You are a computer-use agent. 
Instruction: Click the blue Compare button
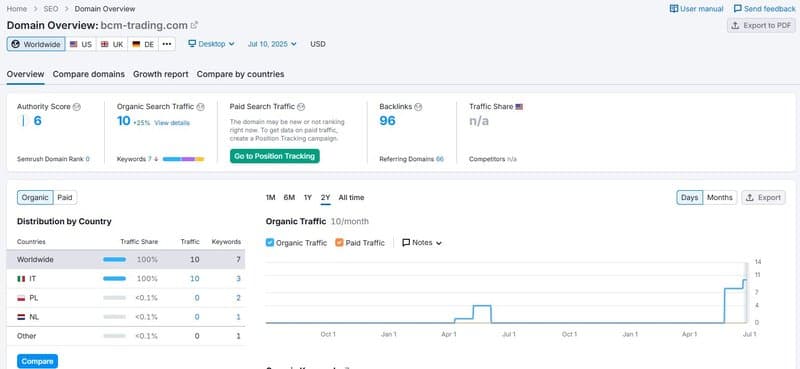[37, 361]
